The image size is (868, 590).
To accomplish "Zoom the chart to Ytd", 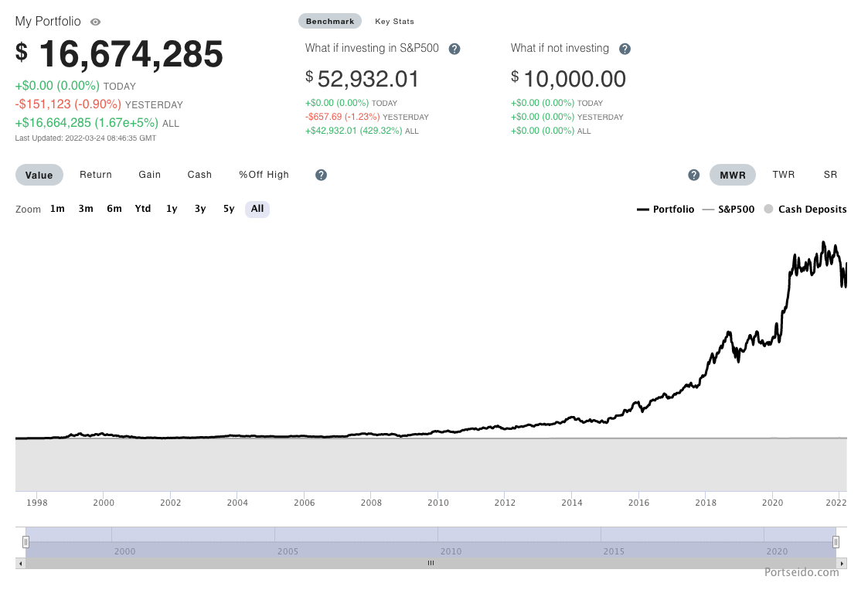I will pos(142,209).
